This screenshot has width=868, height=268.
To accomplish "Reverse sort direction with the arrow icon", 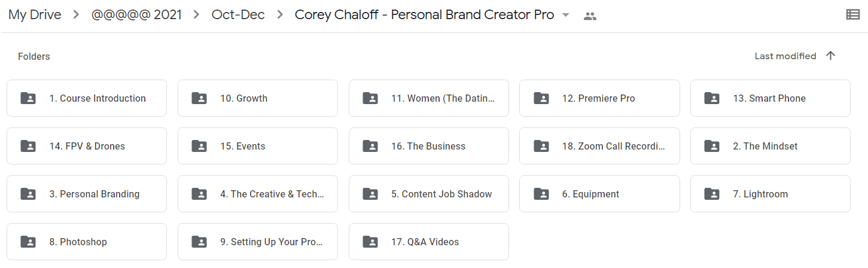I will [830, 56].
